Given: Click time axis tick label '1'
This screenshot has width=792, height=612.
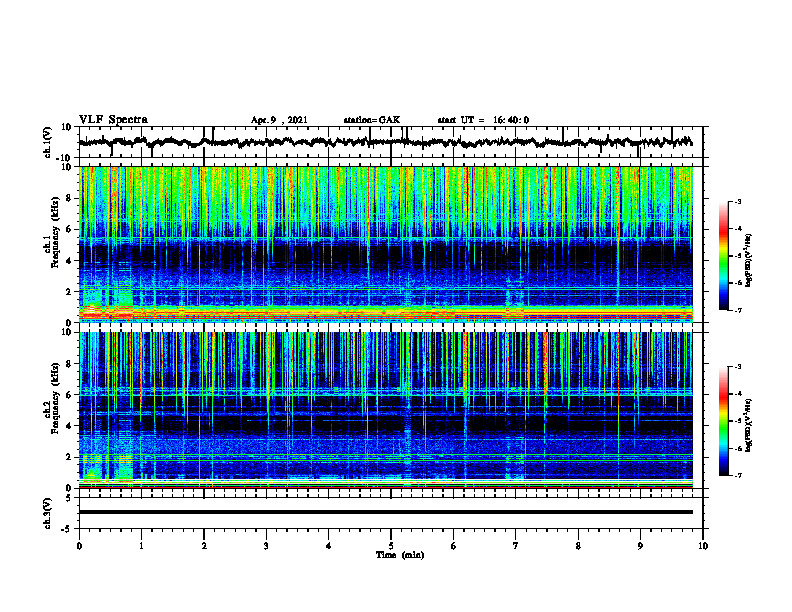Looking at the screenshot, I should point(141,546).
